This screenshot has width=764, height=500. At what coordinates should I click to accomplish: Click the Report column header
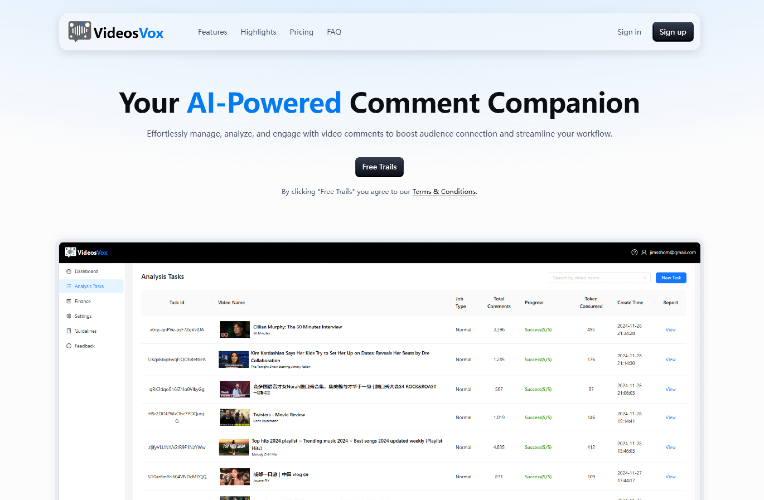670,303
